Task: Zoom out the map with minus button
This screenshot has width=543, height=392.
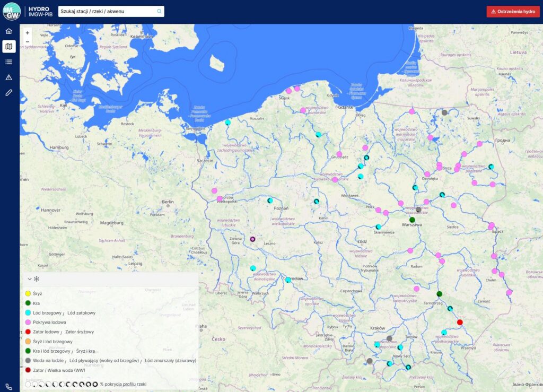Action: [x=28, y=41]
